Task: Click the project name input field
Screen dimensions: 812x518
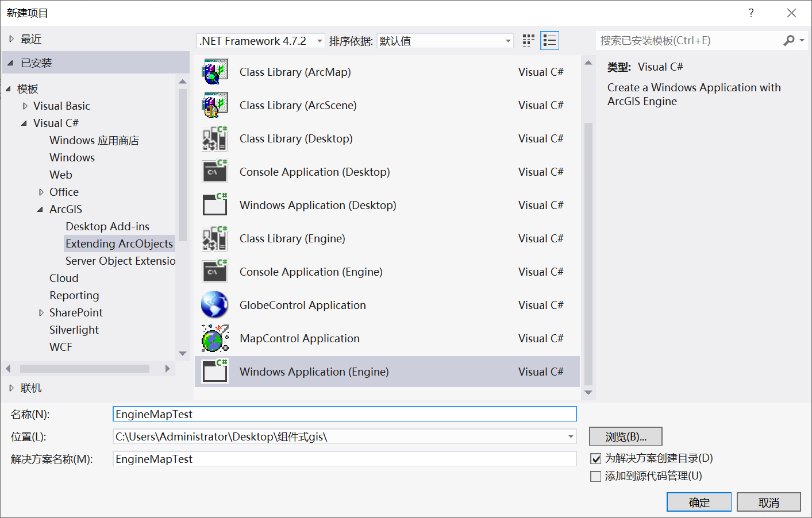Action: [345, 414]
